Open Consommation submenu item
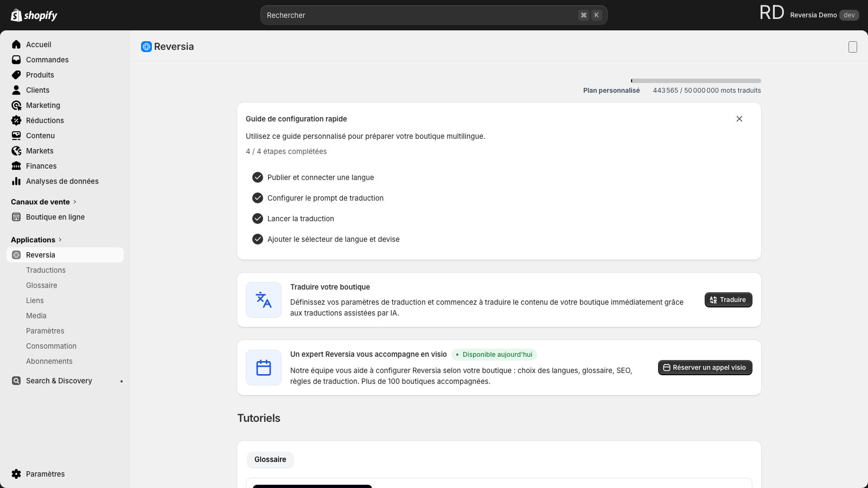This screenshot has width=868, height=488. pos(51,346)
